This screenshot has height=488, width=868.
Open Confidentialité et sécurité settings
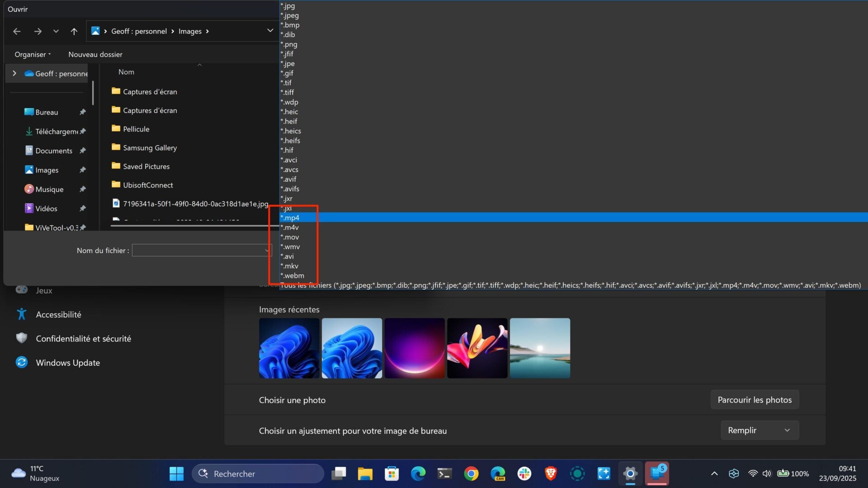tap(84, 338)
